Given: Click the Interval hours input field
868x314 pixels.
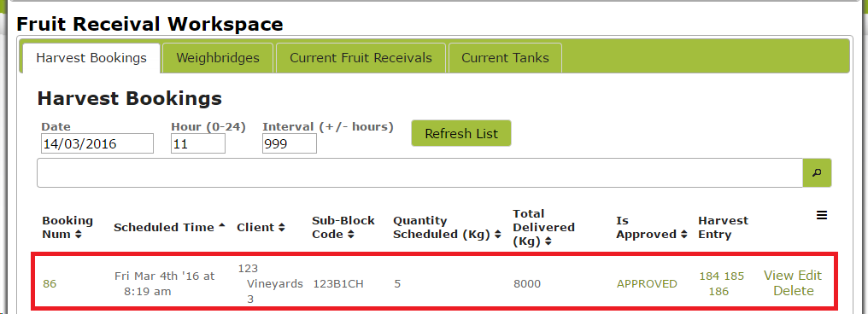Looking at the screenshot, I should tap(290, 143).
